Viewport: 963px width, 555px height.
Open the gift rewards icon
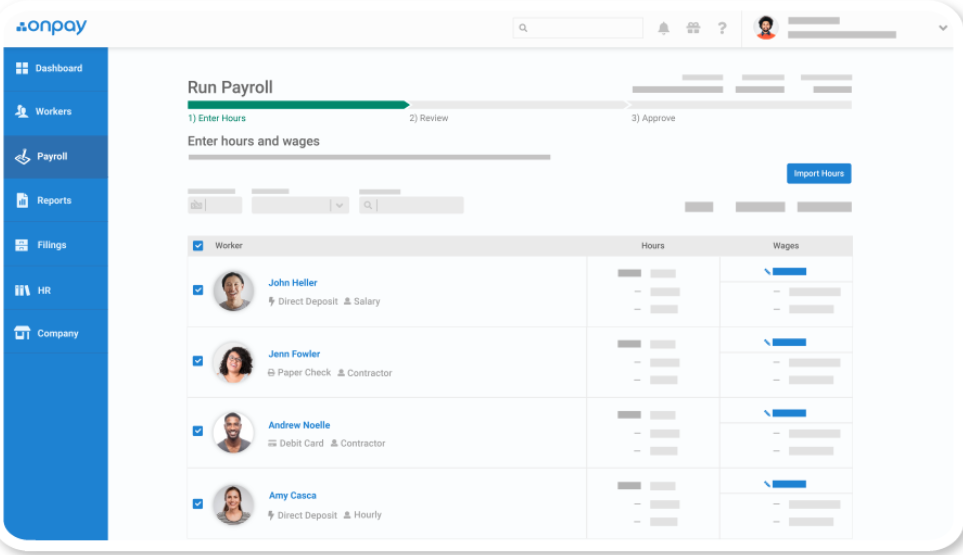pos(693,28)
